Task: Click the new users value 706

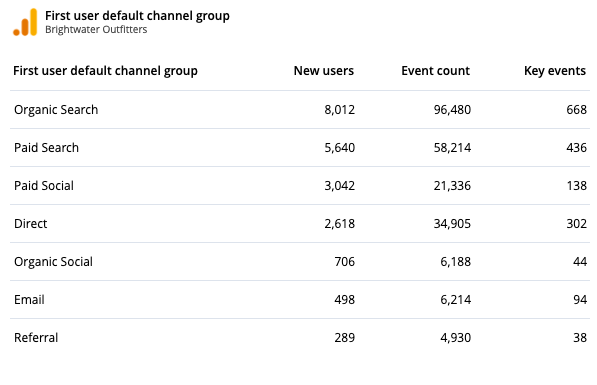Action: 345,262
